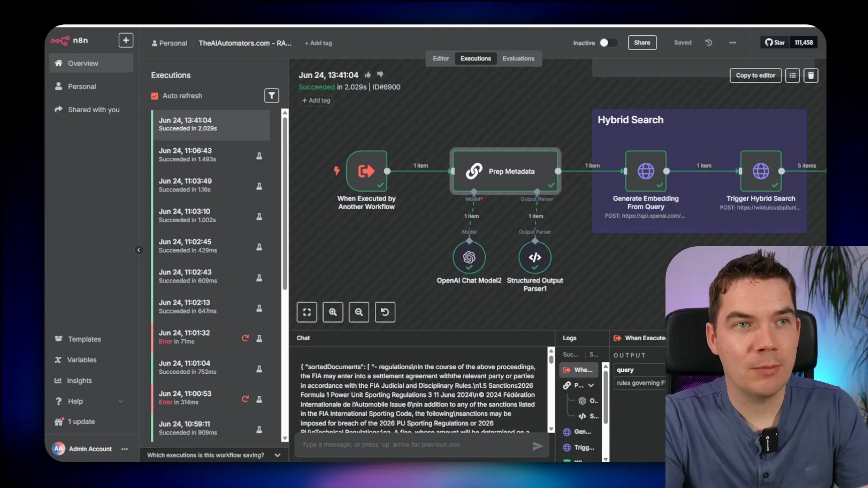Select the Generate Embedding From Query node
Viewport: 868px width, 488px height.
tap(646, 171)
